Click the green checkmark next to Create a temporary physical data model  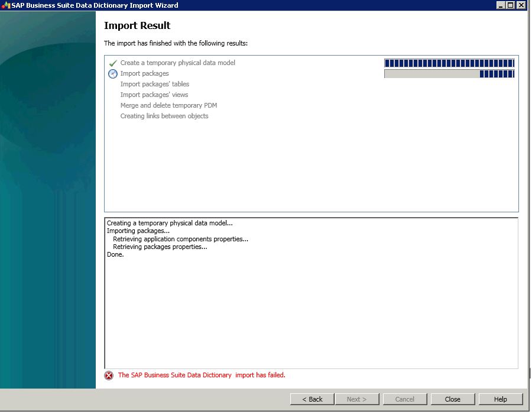(113, 63)
